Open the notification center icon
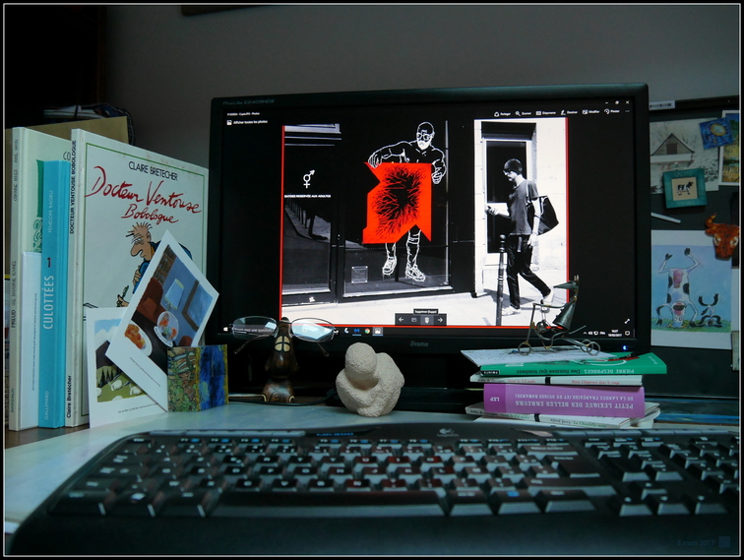The height and width of the screenshot is (560, 744). [x=629, y=333]
